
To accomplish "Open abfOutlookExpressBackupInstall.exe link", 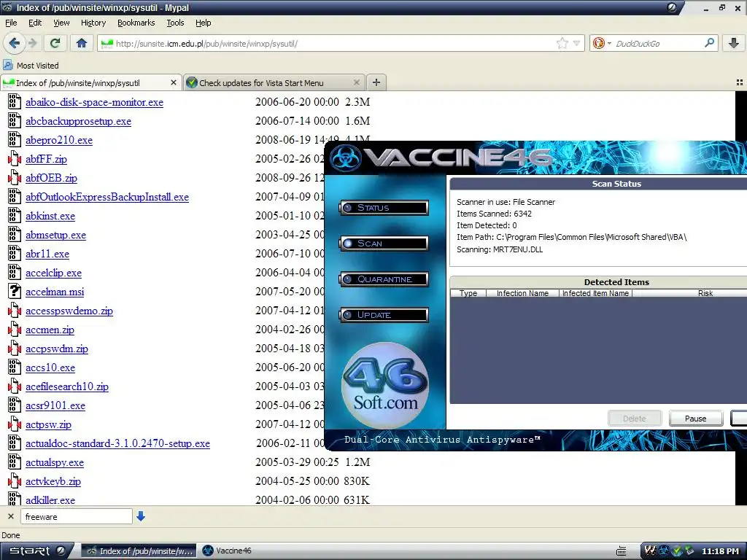I will point(107,197).
